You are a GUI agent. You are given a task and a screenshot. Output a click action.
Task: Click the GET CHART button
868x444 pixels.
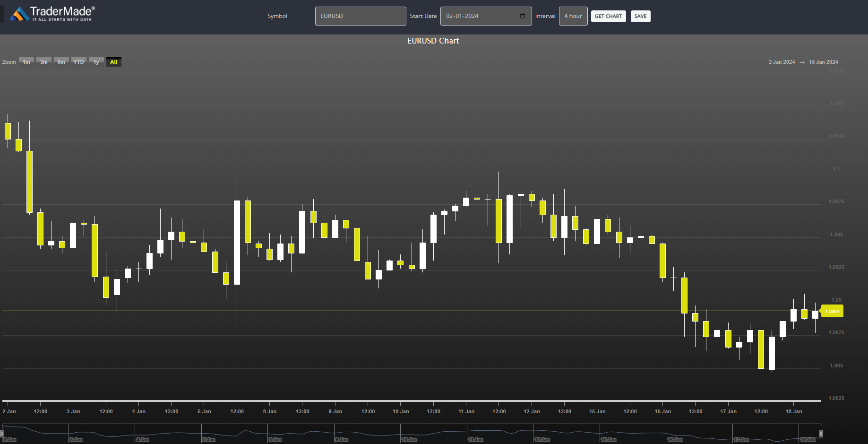coord(609,16)
